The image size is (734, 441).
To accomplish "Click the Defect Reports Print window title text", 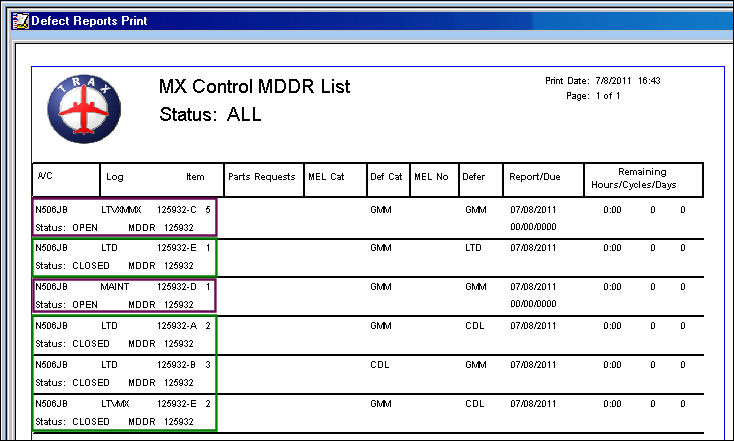I will 89,21.
